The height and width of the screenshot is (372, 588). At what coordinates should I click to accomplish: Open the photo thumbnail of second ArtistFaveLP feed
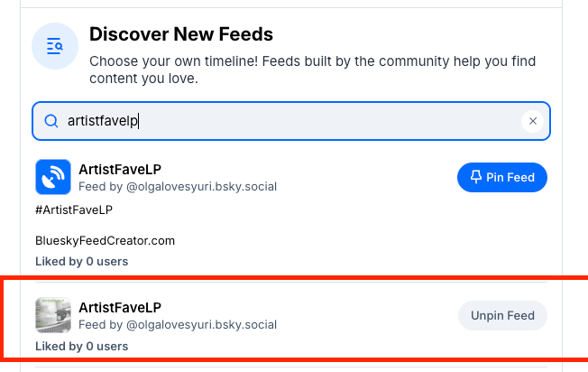[52, 315]
